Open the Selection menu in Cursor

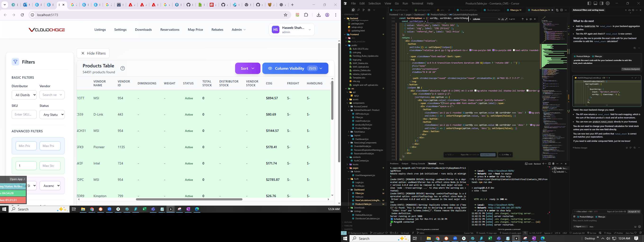[375, 3]
